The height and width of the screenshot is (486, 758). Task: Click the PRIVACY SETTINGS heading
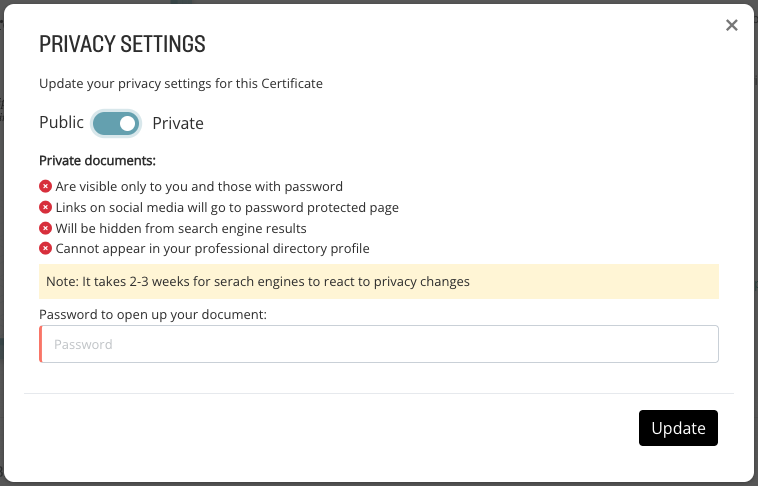[122, 44]
